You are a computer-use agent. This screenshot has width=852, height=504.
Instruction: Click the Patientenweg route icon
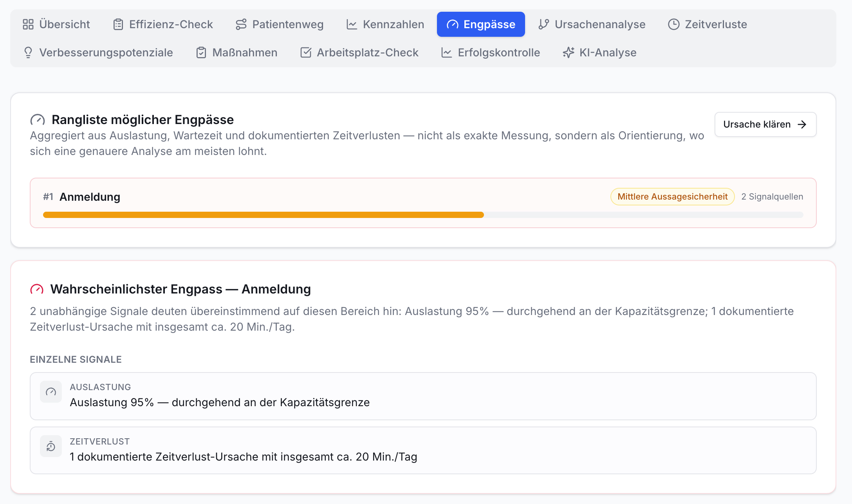(x=241, y=24)
